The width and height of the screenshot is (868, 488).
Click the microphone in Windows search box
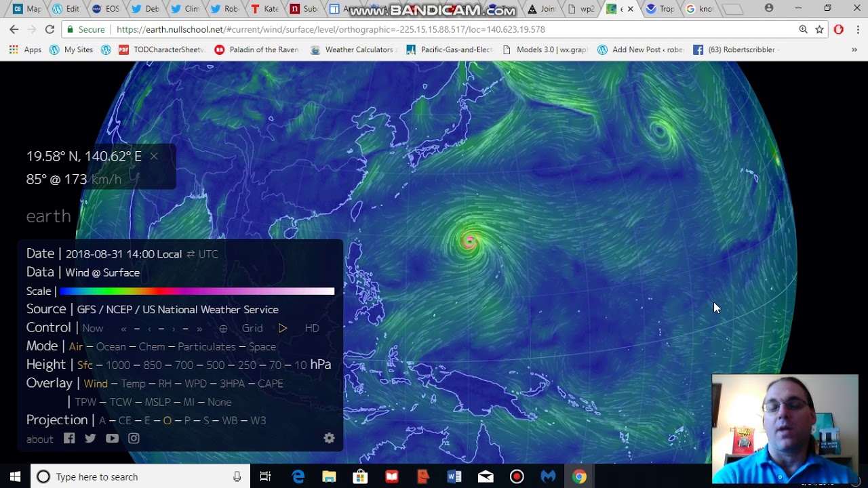[x=237, y=476]
